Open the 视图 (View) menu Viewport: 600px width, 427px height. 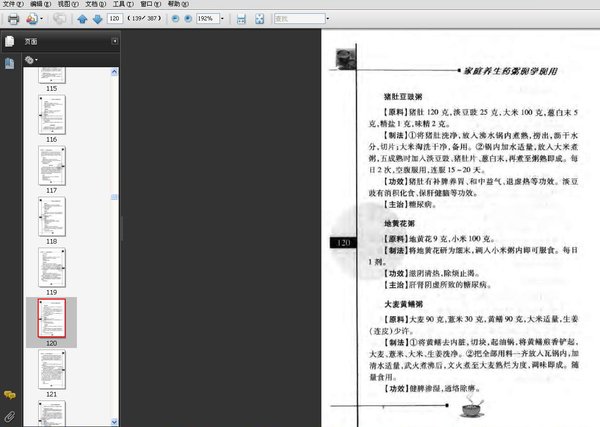pos(68,4)
